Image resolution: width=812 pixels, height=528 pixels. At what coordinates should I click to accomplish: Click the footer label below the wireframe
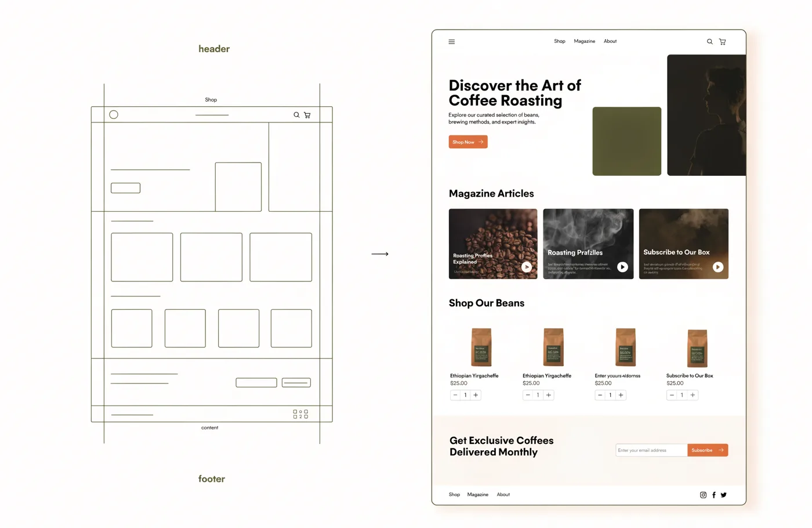coord(212,479)
